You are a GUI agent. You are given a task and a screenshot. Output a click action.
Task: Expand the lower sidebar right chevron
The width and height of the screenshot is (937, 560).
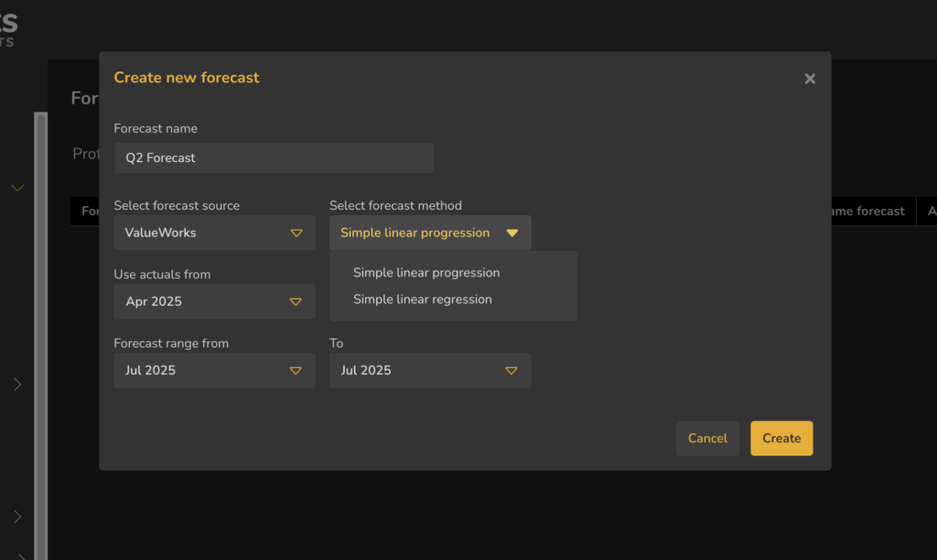click(16, 516)
